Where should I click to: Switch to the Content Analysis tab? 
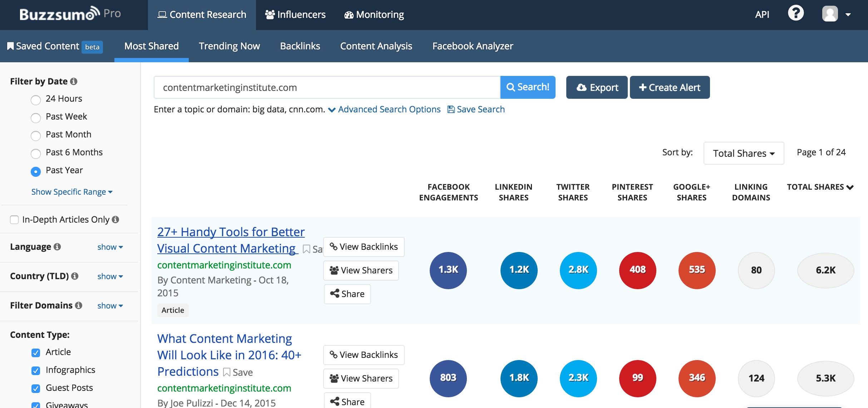(376, 46)
